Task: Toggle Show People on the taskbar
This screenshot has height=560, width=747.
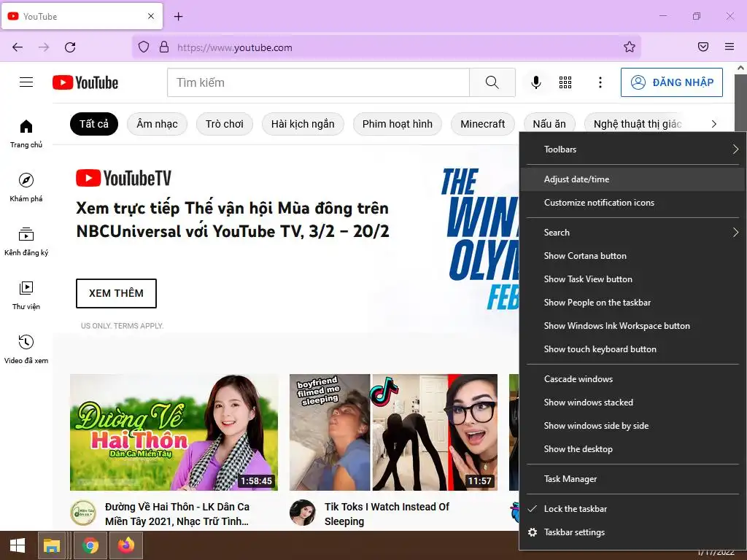Action: pos(632,303)
